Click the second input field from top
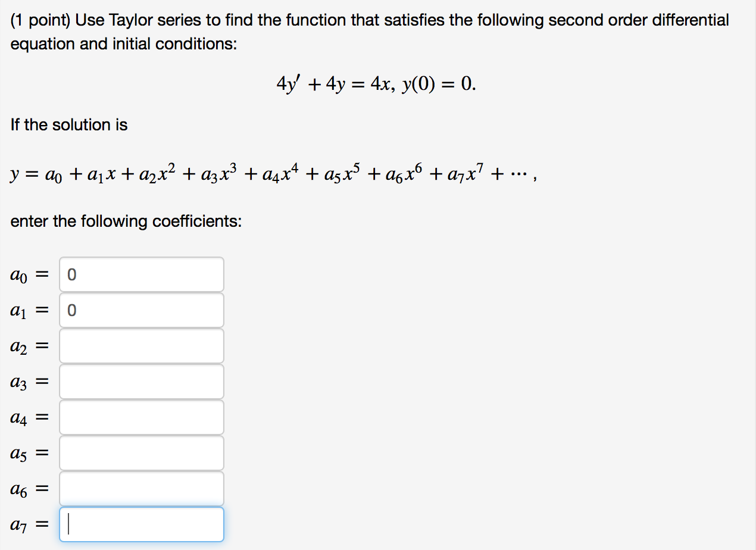 141,310
